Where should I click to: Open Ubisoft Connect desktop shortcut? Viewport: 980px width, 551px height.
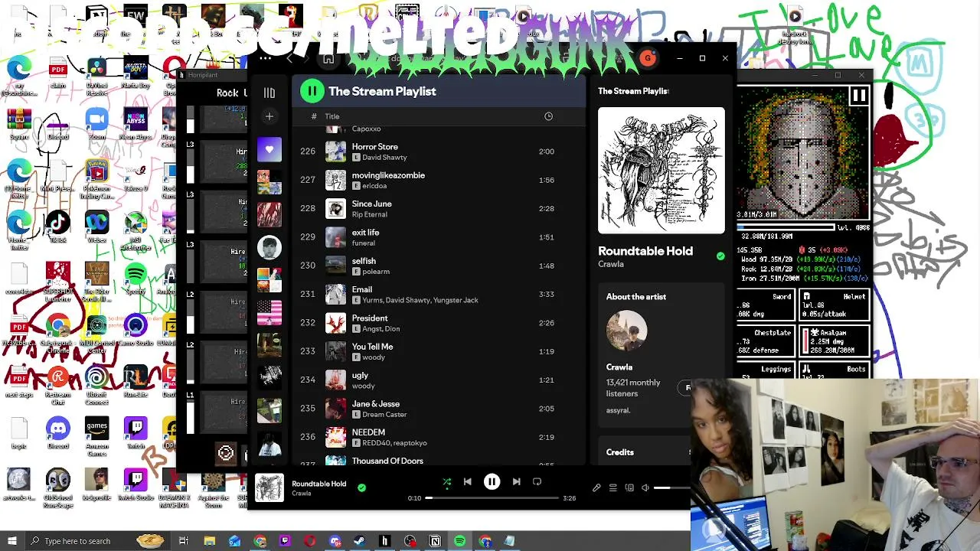click(x=96, y=383)
